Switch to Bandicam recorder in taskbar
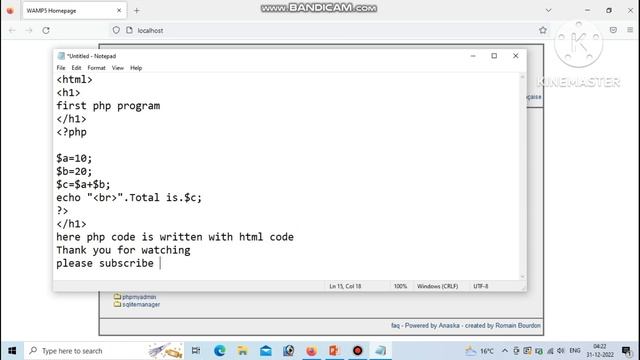Viewport: 640px width, 360px height. click(358, 351)
